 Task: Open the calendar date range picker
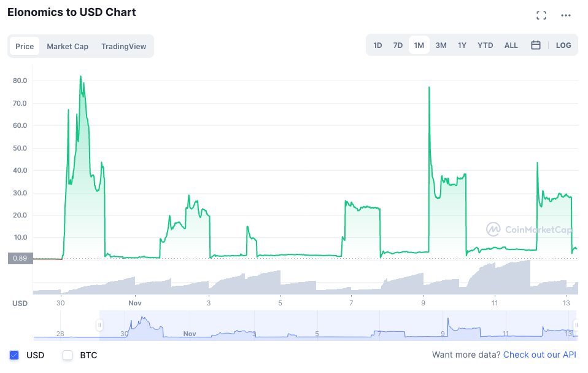(535, 45)
